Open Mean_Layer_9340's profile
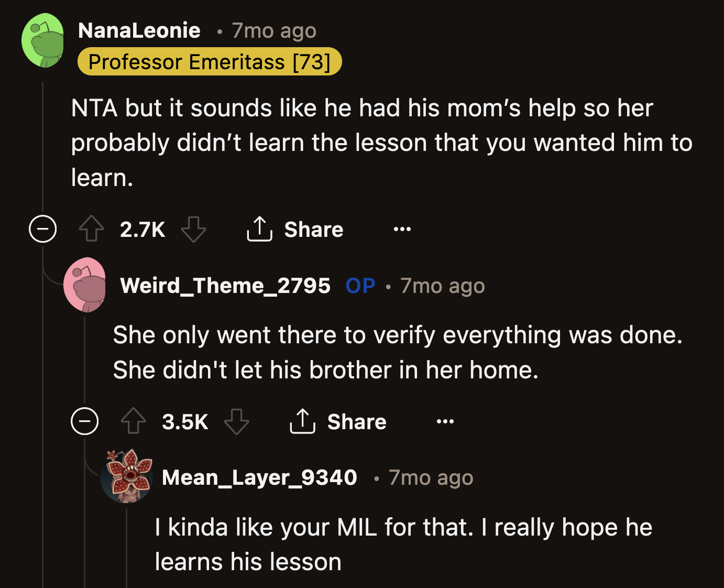This screenshot has height=588, width=724. tap(260, 477)
